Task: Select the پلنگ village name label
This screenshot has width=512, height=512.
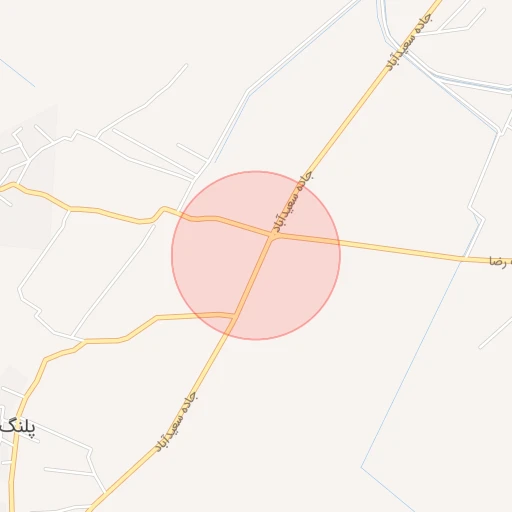Action: pyautogui.click(x=17, y=427)
